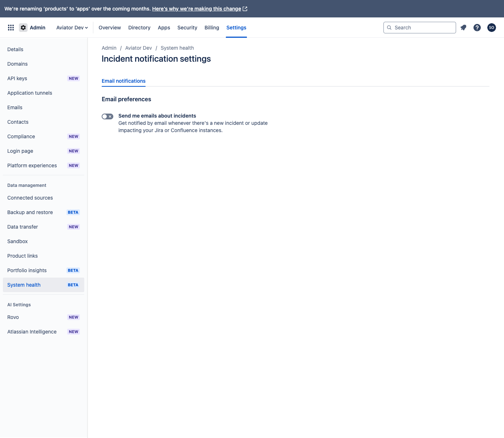The image size is (504, 438).
Task: Click the search magnifier icon
Action: pos(389,28)
